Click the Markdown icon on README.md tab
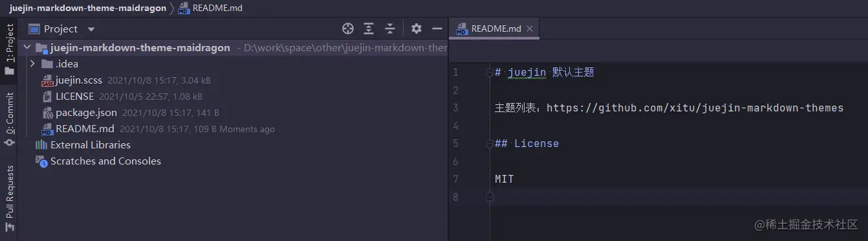This screenshot has width=868, height=241. click(462, 29)
